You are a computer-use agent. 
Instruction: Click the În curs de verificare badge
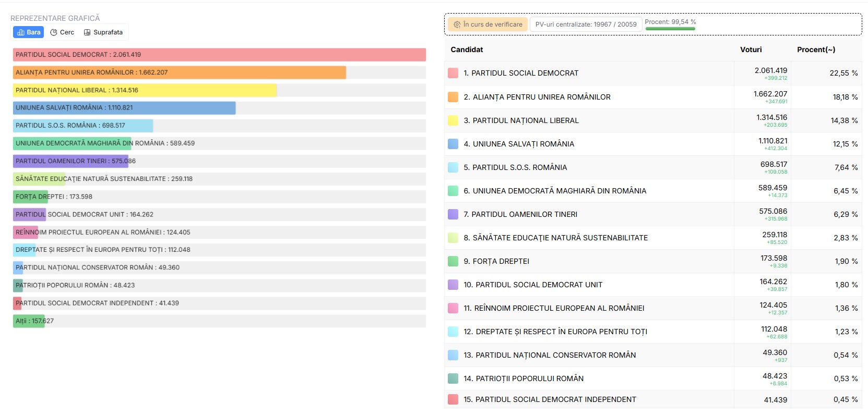[487, 25]
